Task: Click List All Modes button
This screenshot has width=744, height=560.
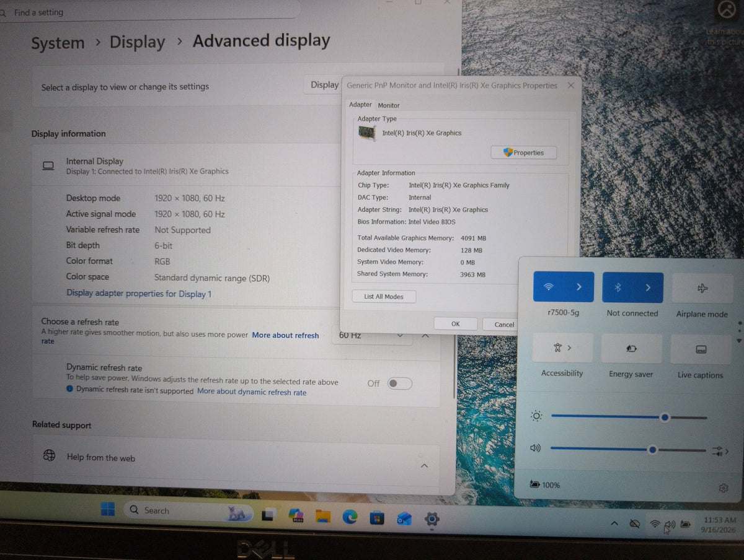Action: coord(384,297)
